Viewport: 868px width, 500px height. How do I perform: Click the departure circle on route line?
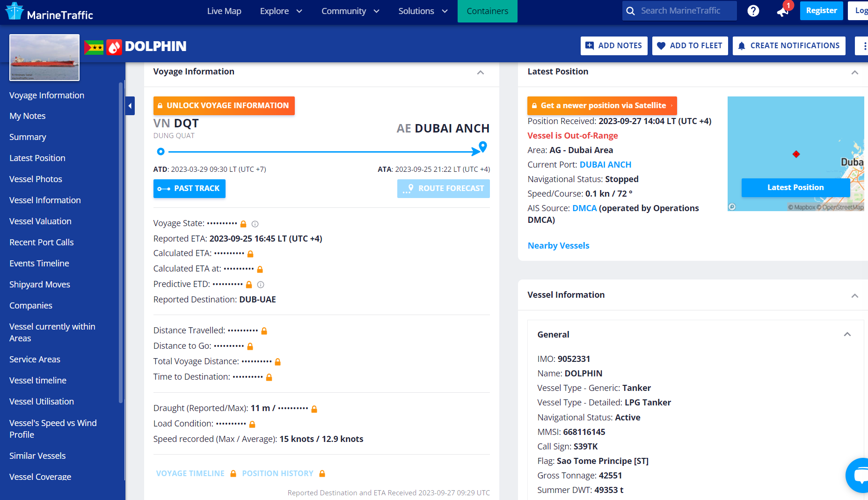tap(160, 151)
